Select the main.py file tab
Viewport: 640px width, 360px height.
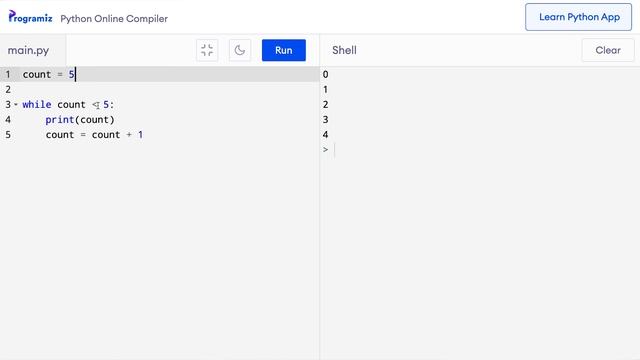[28, 50]
